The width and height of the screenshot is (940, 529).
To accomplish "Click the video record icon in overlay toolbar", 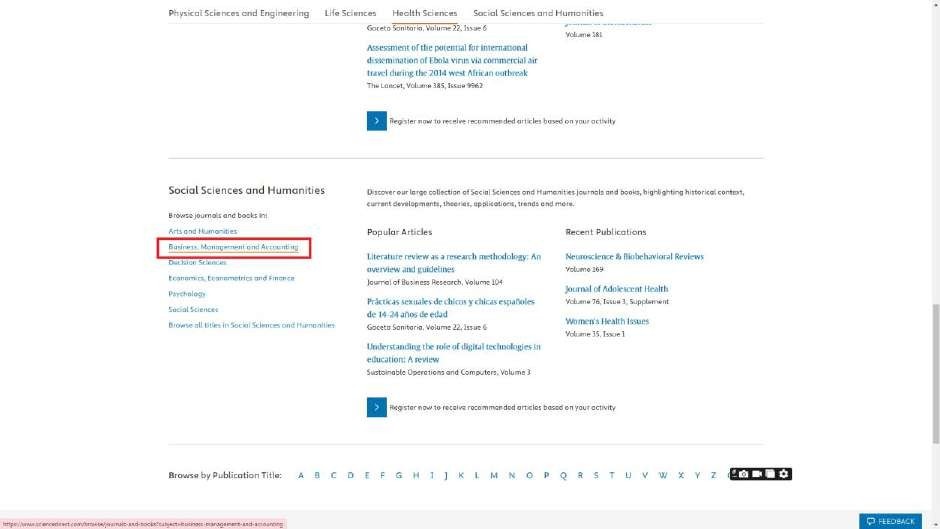I will click(757, 473).
